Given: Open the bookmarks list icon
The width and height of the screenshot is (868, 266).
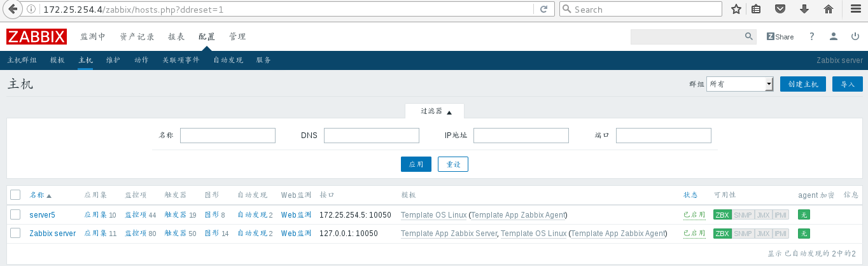Looking at the screenshot, I should coord(756,10).
